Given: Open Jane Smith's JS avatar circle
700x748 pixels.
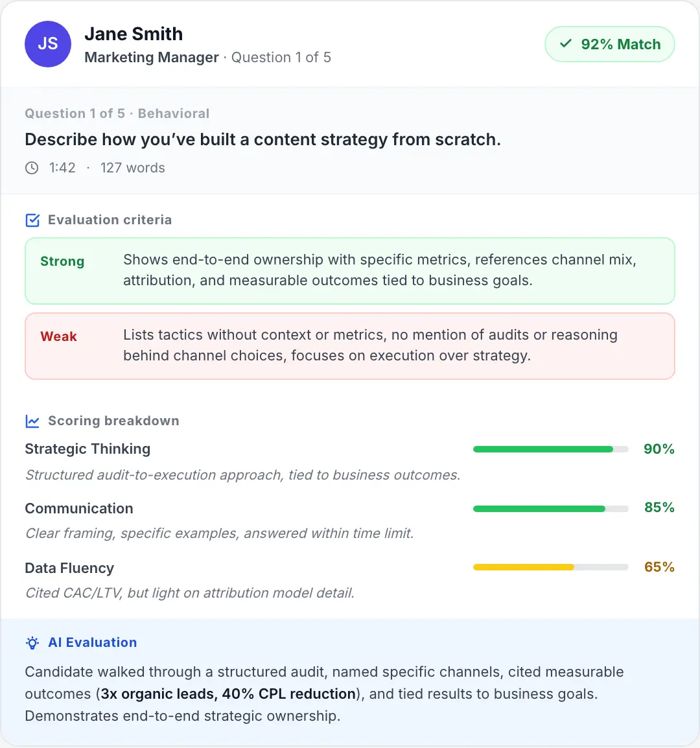Looking at the screenshot, I should (48, 44).
